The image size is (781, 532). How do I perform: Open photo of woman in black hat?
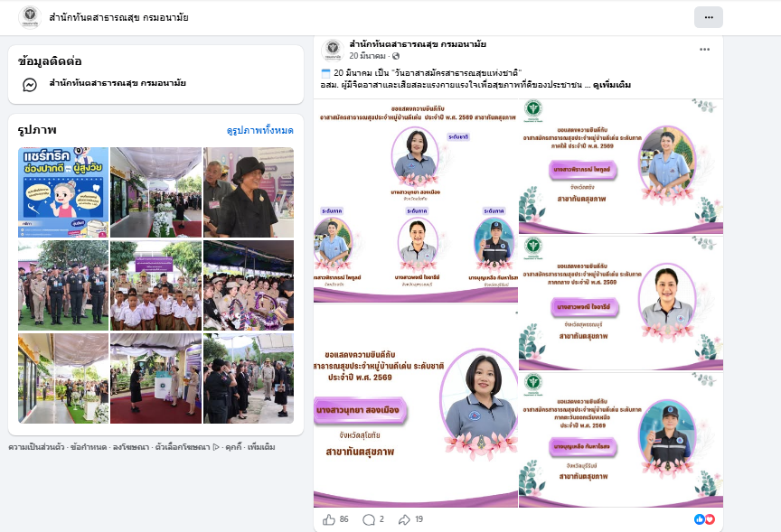click(x=248, y=191)
